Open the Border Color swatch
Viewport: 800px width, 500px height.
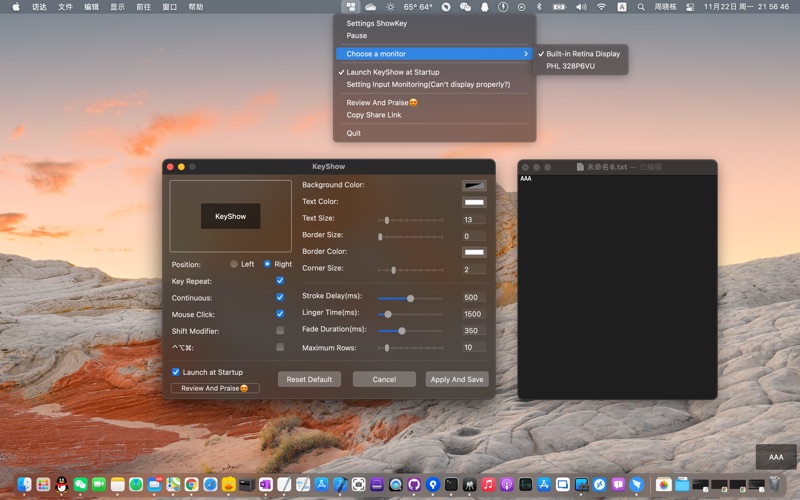[474, 252]
